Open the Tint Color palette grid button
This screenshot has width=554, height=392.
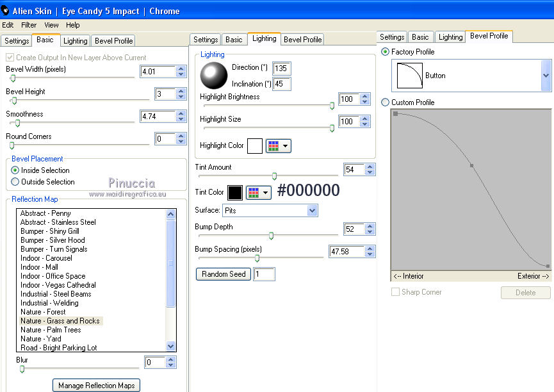pyautogui.click(x=258, y=193)
